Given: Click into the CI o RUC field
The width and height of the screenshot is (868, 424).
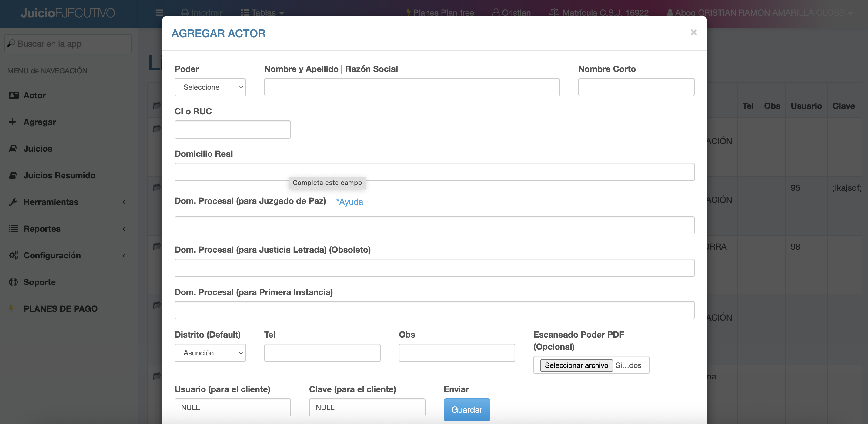Looking at the screenshot, I should click(x=232, y=130).
